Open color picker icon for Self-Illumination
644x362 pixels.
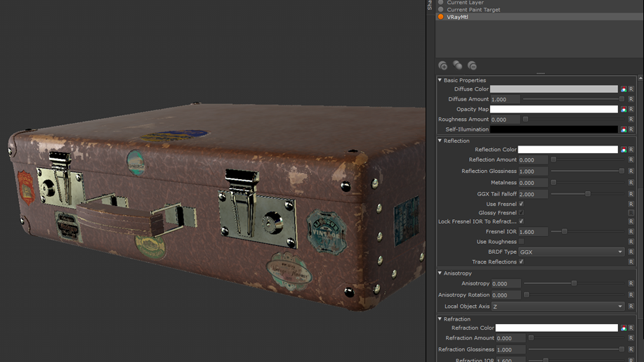623,130
